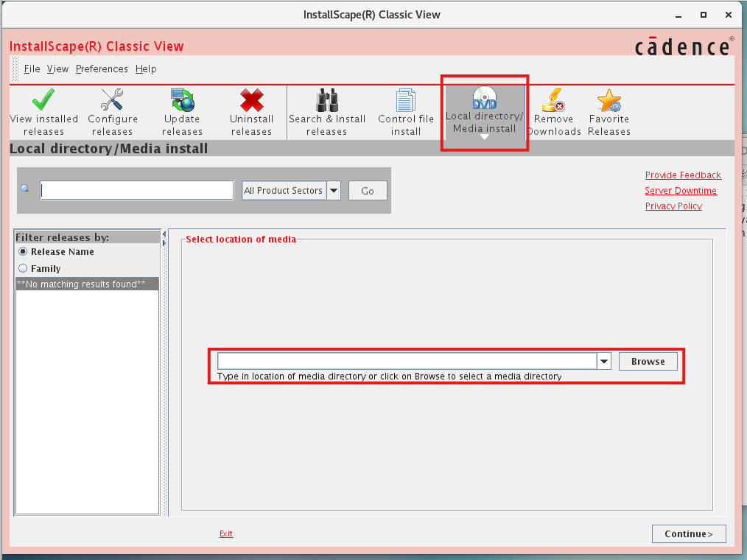Select the Uninstall releases red X icon
This screenshot has width=747, height=560.
coord(252,100)
